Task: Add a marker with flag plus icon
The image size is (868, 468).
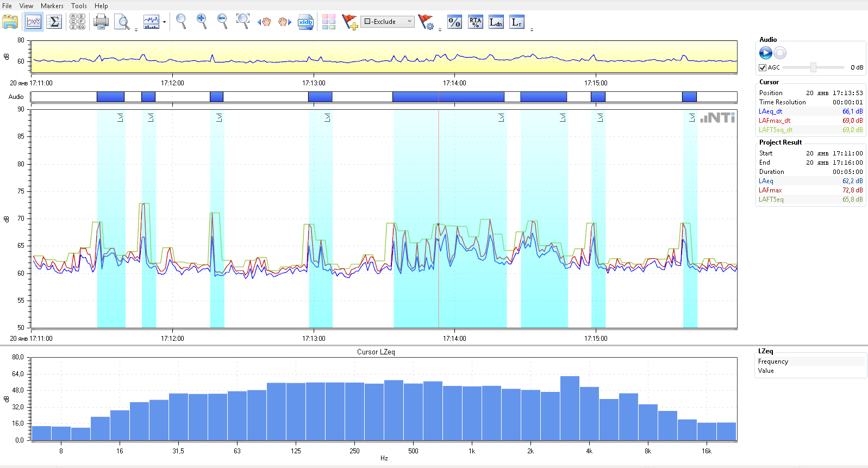Action: pyautogui.click(x=349, y=22)
